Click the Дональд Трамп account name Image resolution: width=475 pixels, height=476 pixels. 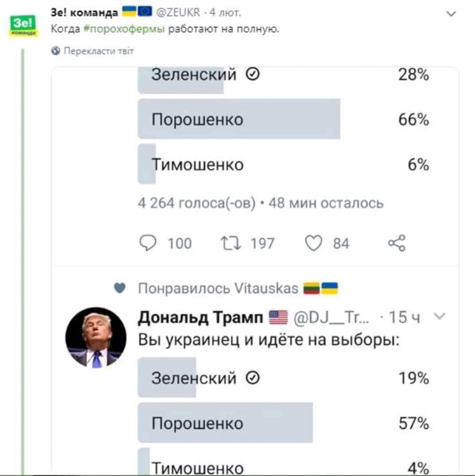(x=201, y=317)
